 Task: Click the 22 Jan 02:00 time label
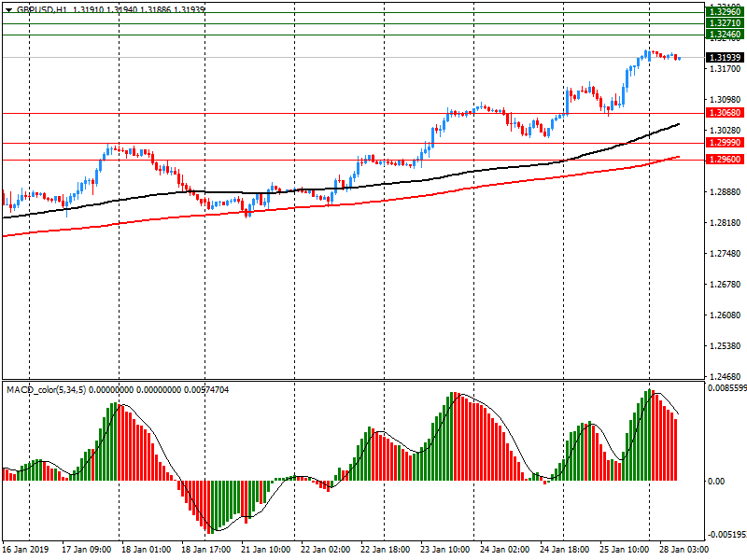click(325, 549)
